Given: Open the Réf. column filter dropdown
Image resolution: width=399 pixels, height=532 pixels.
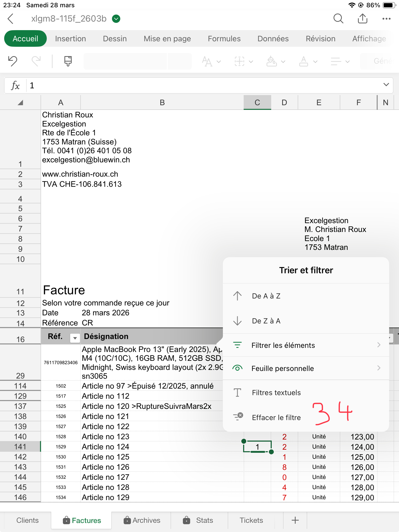Looking at the screenshot, I should click(75, 338).
